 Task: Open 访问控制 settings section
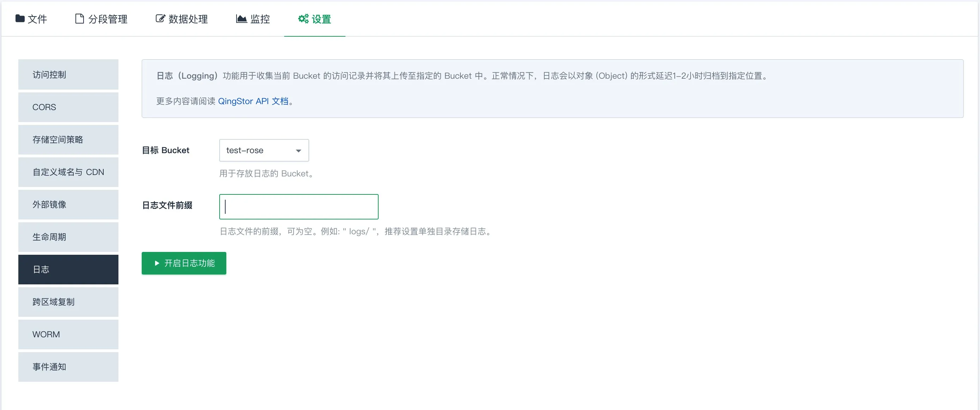68,74
